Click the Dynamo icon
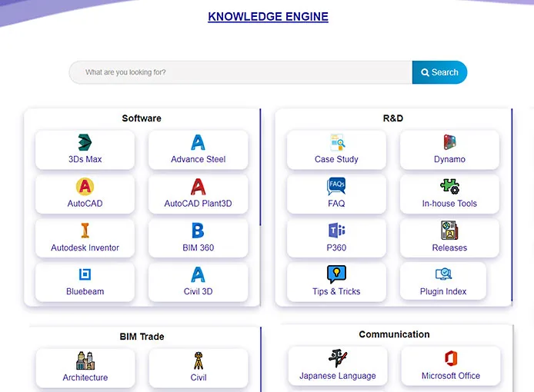 coord(449,142)
